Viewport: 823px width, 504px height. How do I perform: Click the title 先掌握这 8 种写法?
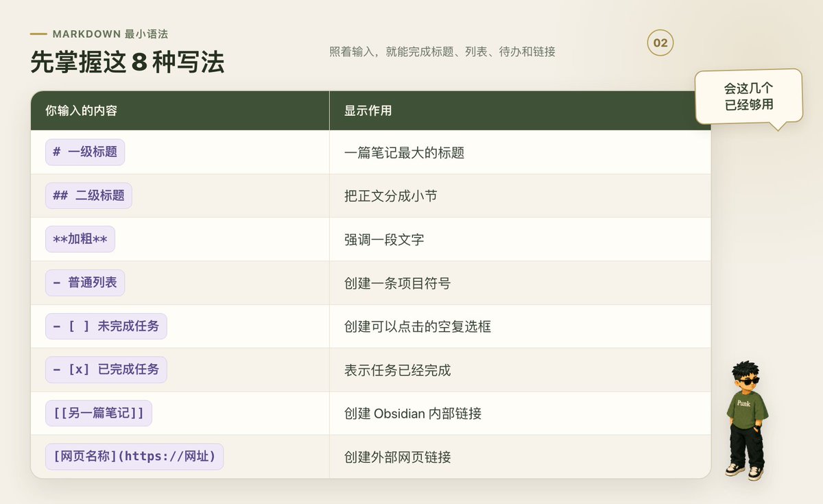pyautogui.click(x=128, y=62)
